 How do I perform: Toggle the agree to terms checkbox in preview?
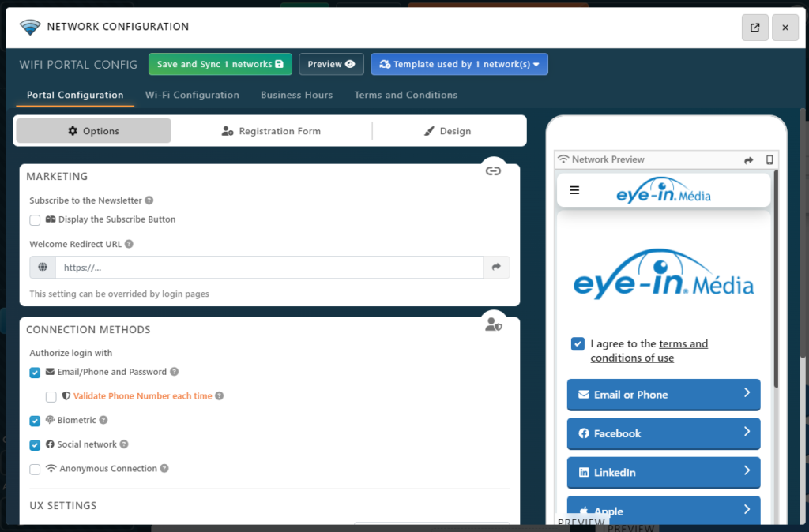(x=578, y=344)
